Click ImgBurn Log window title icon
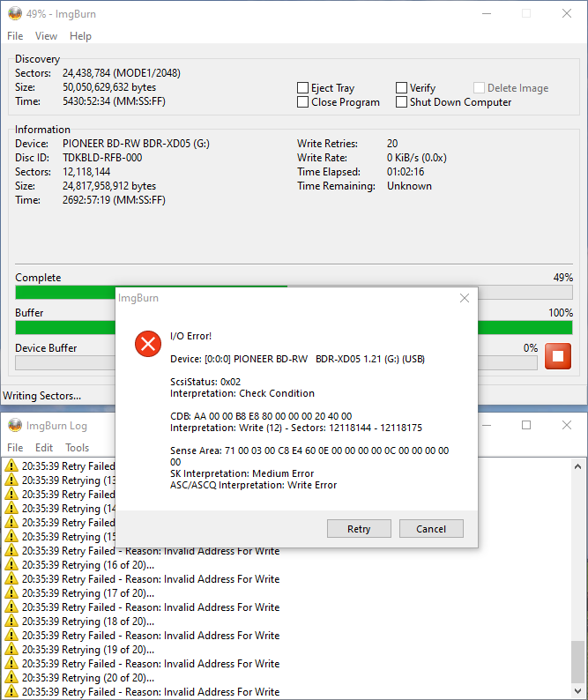 [x=15, y=425]
